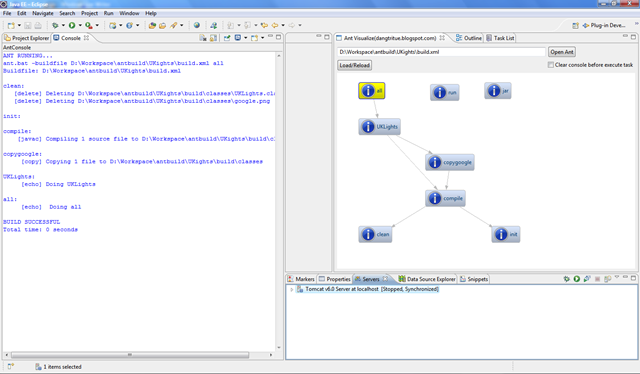This screenshot has height=374, width=640.
Task: Enable Clear console before execute task
Action: coord(551,65)
